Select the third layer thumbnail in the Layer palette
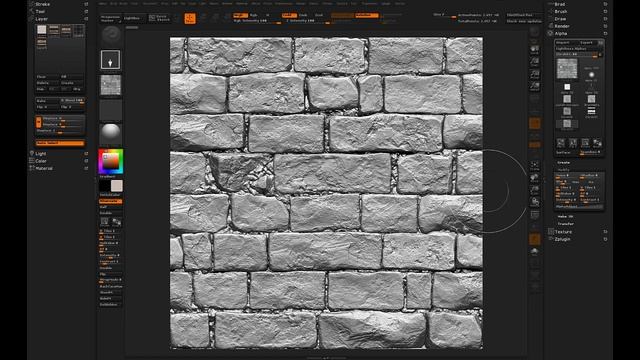 (66, 31)
